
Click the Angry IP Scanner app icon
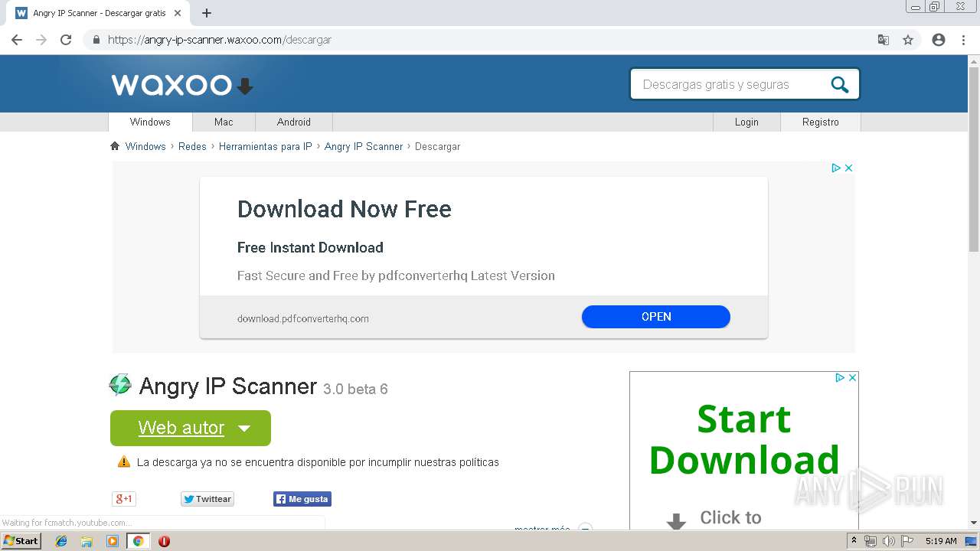click(x=120, y=385)
